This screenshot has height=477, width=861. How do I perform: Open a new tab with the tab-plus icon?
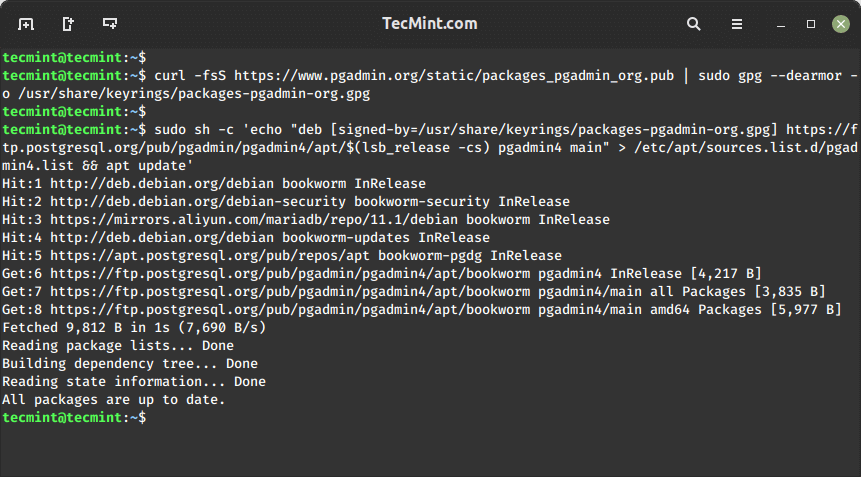(26, 24)
